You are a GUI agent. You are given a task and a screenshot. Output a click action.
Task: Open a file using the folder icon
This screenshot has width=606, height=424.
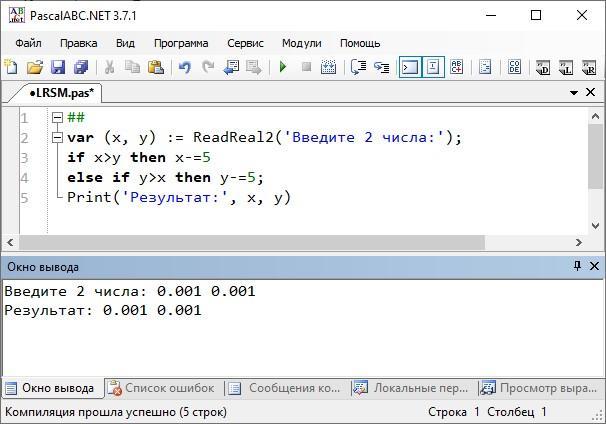tap(35, 67)
